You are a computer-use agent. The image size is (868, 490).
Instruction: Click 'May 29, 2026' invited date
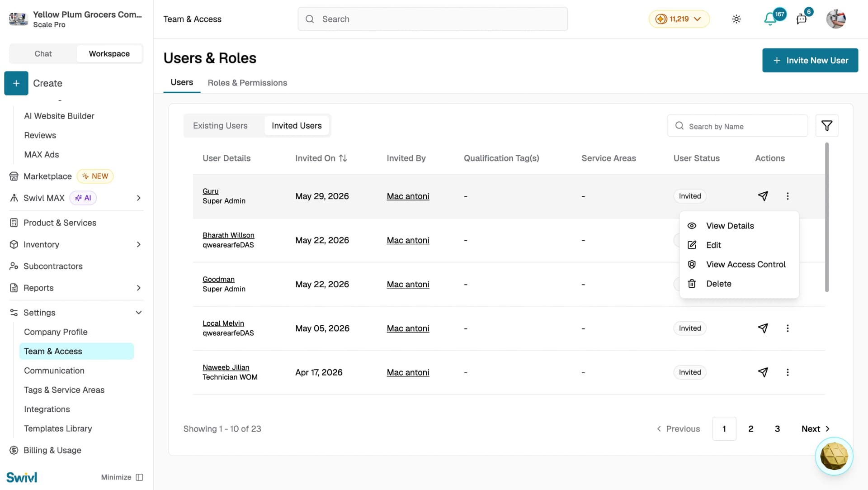322,196
